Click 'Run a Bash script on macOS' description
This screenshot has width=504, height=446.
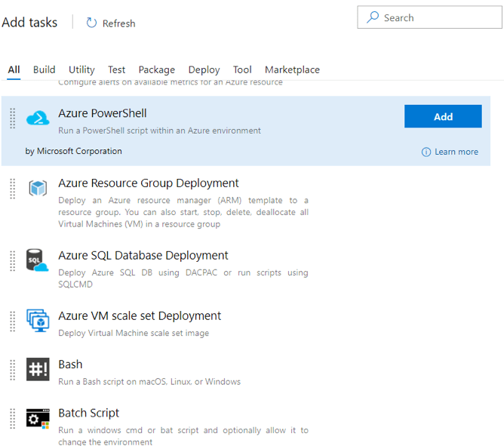point(149,382)
